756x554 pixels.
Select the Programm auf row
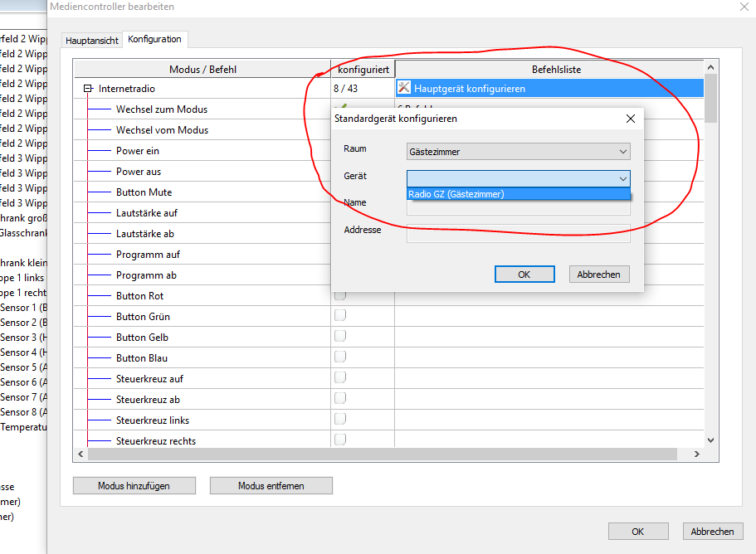click(148, 255)
